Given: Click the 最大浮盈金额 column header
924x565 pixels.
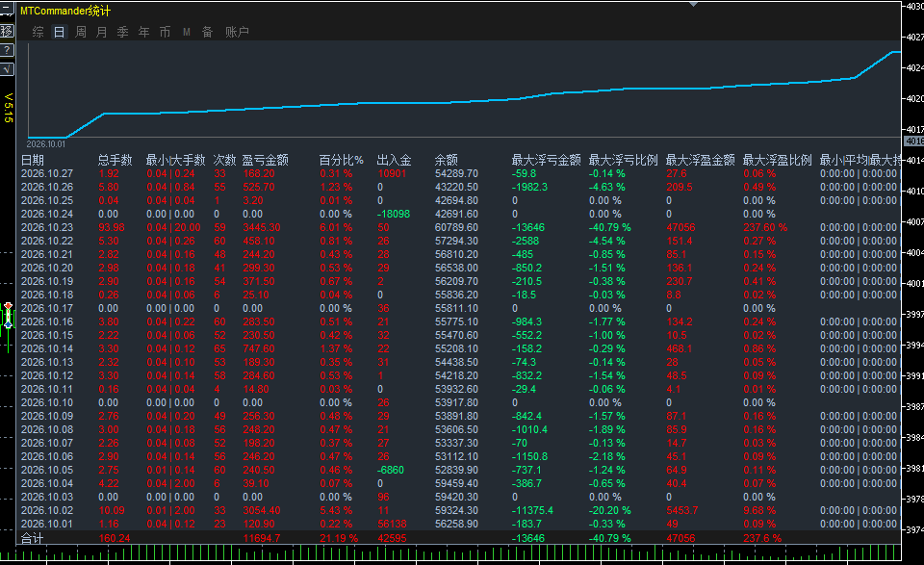Looking at the screenshot, I should pos(700,160).
